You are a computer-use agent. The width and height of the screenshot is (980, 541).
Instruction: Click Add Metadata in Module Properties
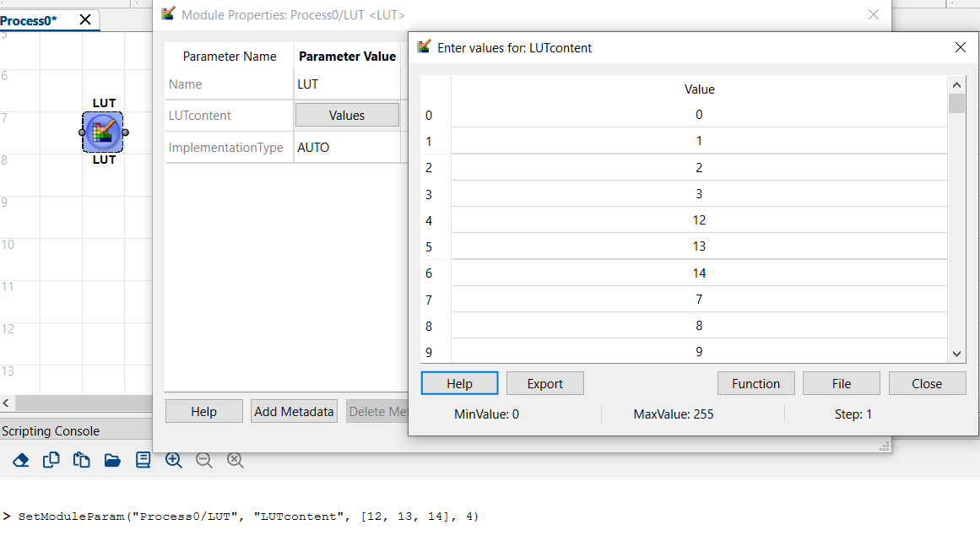click(x=294, y=411)
